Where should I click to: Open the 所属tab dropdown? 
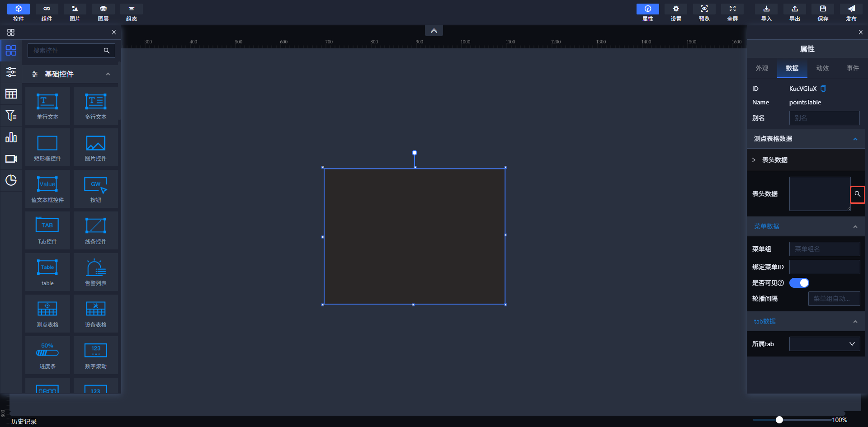pyautogui.click(x=824, y=344)
